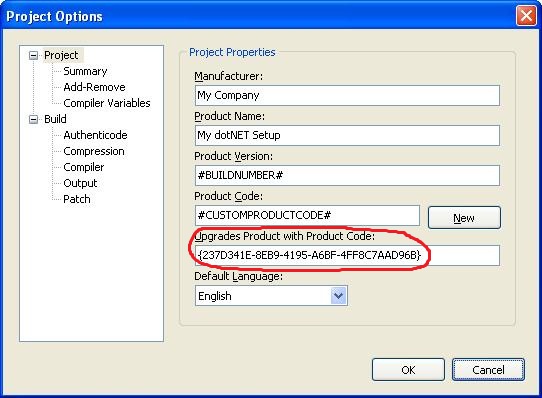Open the Authenticode settings page
Screen dimensions: 542x398
pos(95,135)
